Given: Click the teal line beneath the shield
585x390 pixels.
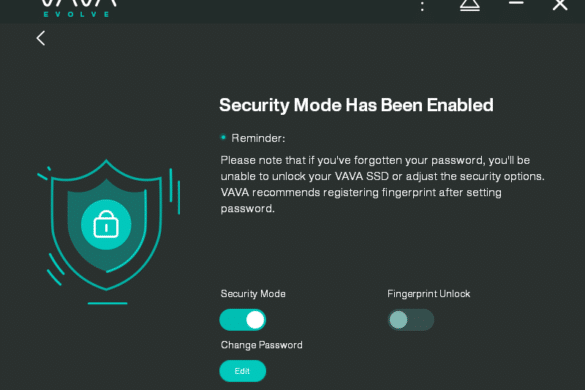Looking at the screenshot, I should point(107,303).
